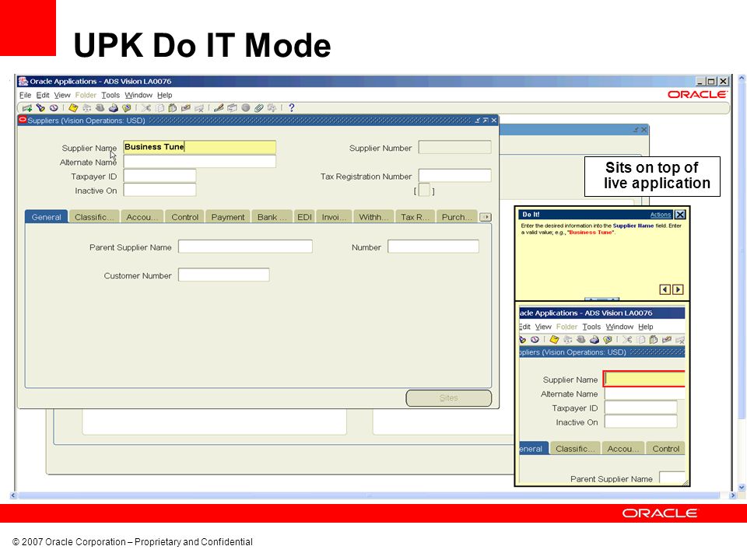Click the Find flashlight icon in main toolbar
747x560 pixels.
click(x=40, y=108)
